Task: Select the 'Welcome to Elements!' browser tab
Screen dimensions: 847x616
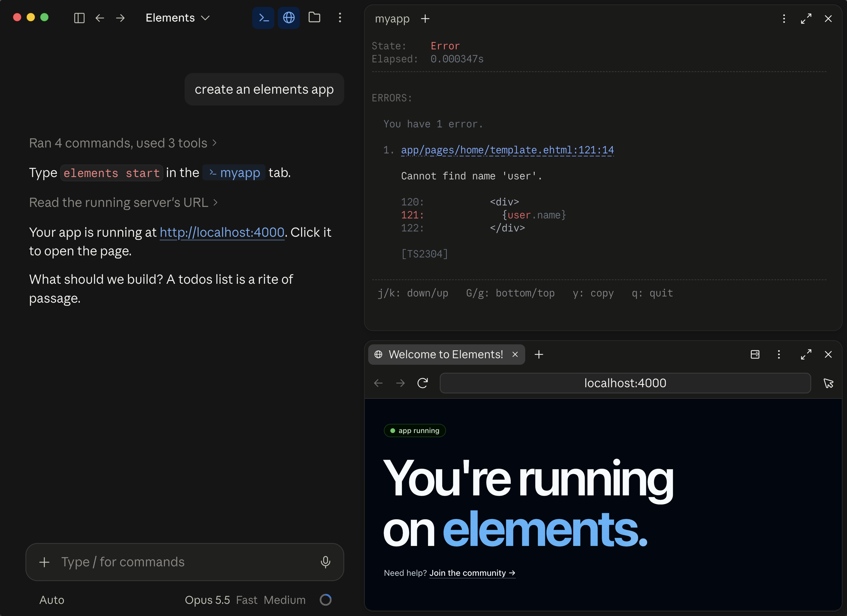Action: pos(446,354)
